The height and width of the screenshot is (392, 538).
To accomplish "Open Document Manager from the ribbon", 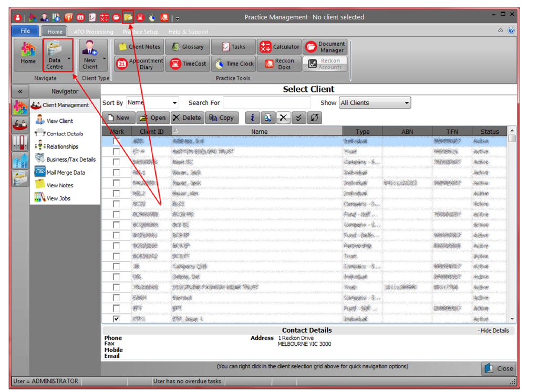I will [x=325, y=47].
